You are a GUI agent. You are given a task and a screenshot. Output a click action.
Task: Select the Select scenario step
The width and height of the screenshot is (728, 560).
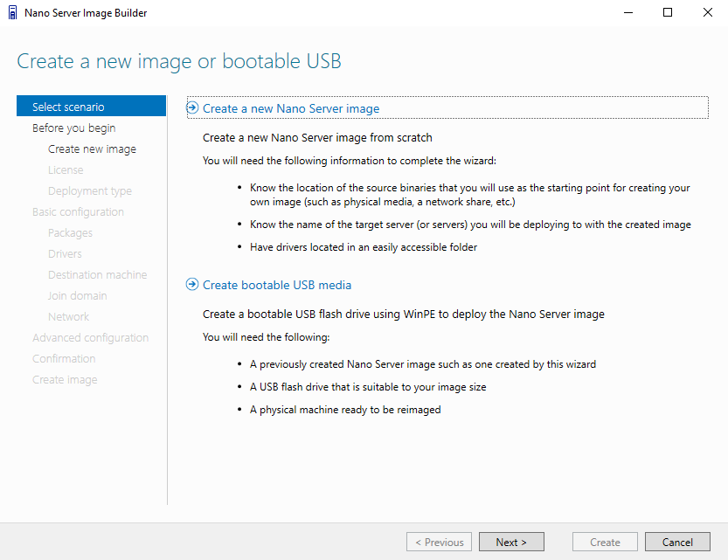(91, 107)
